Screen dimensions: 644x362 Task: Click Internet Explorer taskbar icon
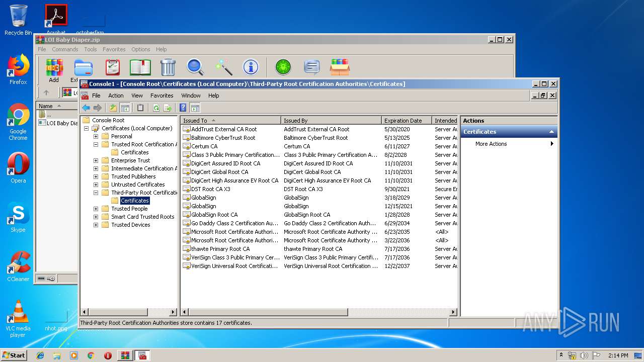[40, 355]
